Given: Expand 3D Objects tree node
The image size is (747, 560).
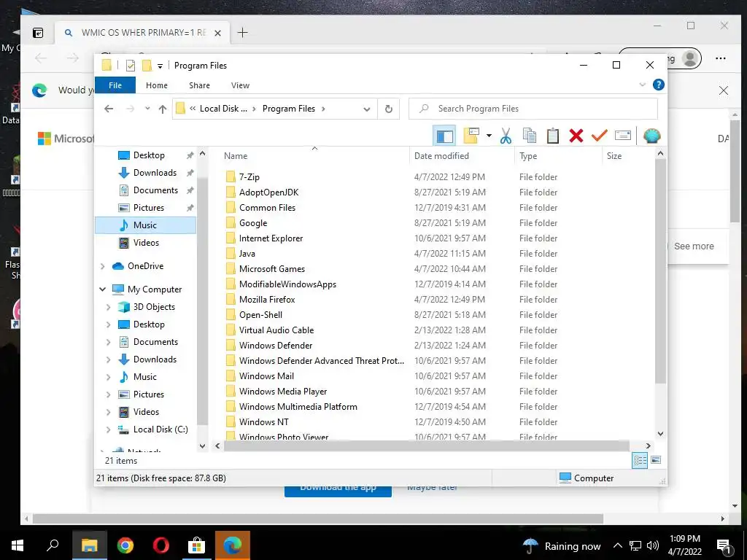Looking at the screenshot, I should pyautogui.click(x=108, y=307).
